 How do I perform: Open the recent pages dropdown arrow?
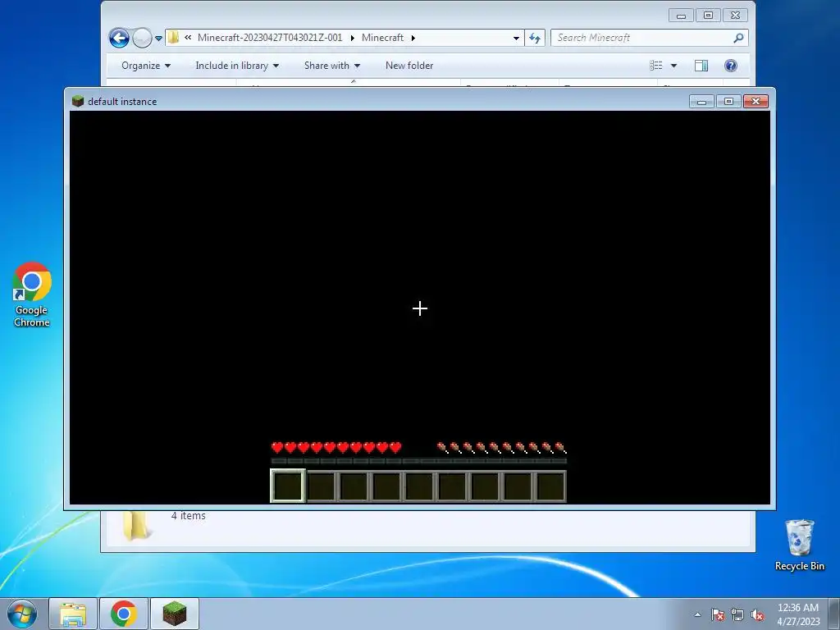(158, 38)
